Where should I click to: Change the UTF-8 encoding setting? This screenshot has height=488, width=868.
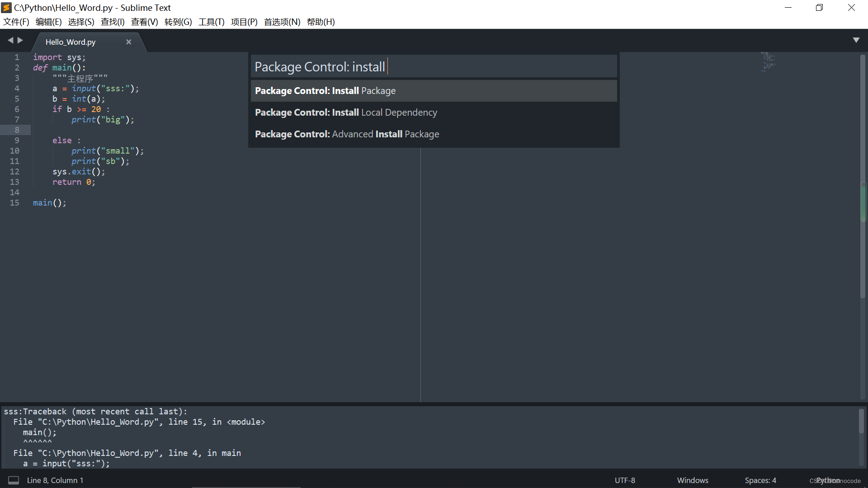point(624,480)
